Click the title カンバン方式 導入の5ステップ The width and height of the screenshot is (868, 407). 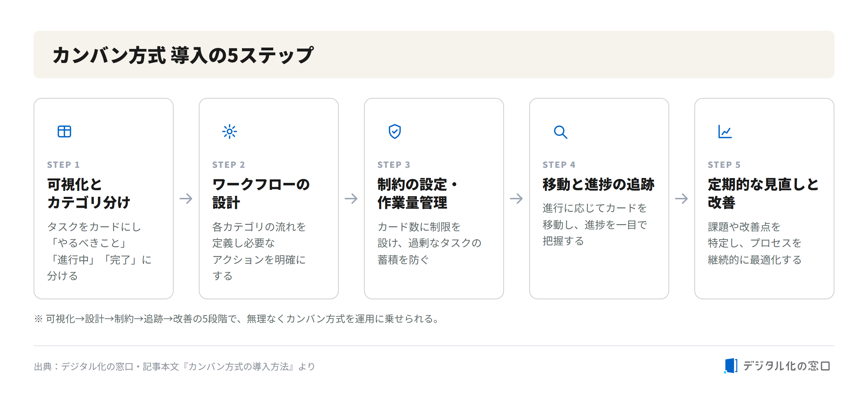click(x=183, y=55)
